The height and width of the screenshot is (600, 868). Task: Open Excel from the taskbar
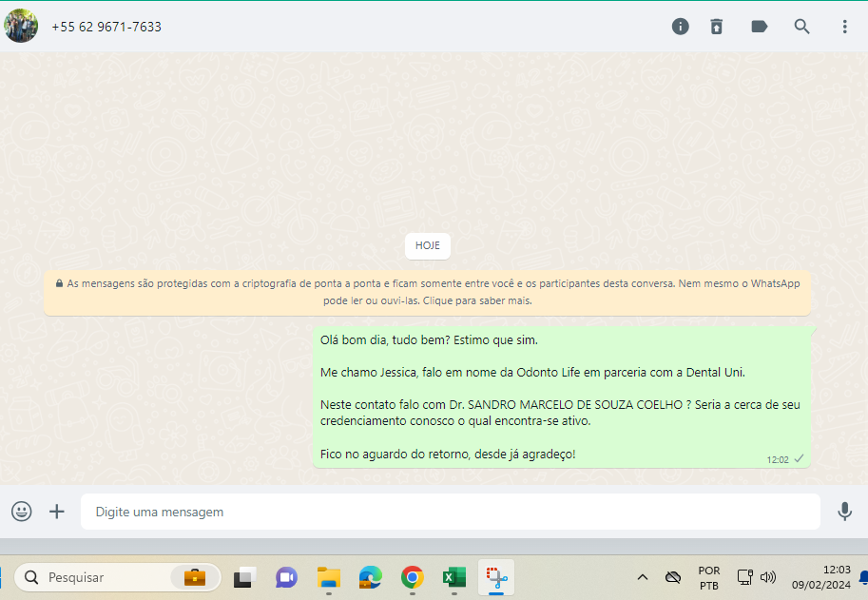pyautogui.click(x=453, y=577)
